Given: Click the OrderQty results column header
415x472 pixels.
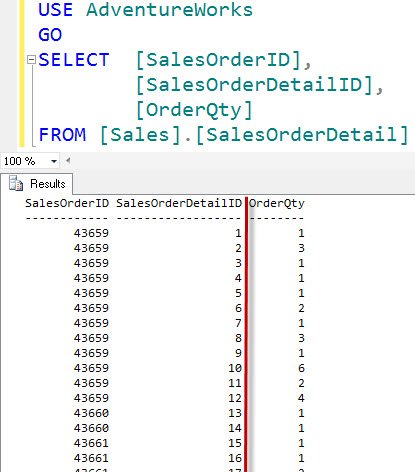Looking at the screenshot, I should coord(277,203).
